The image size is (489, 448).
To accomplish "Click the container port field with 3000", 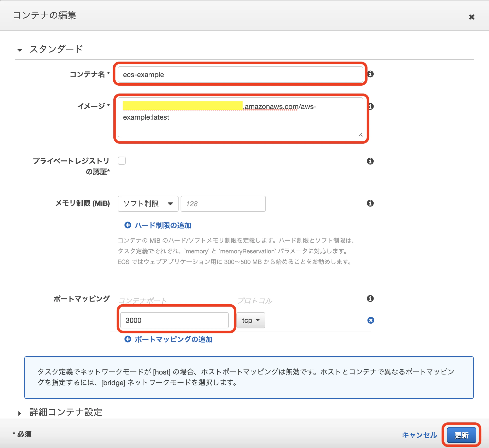I will pos(174,320).
